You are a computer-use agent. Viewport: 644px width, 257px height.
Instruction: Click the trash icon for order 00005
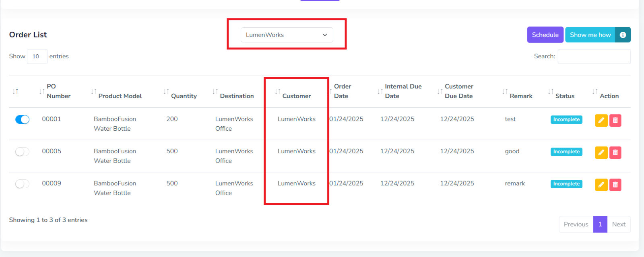click(615, 152)
